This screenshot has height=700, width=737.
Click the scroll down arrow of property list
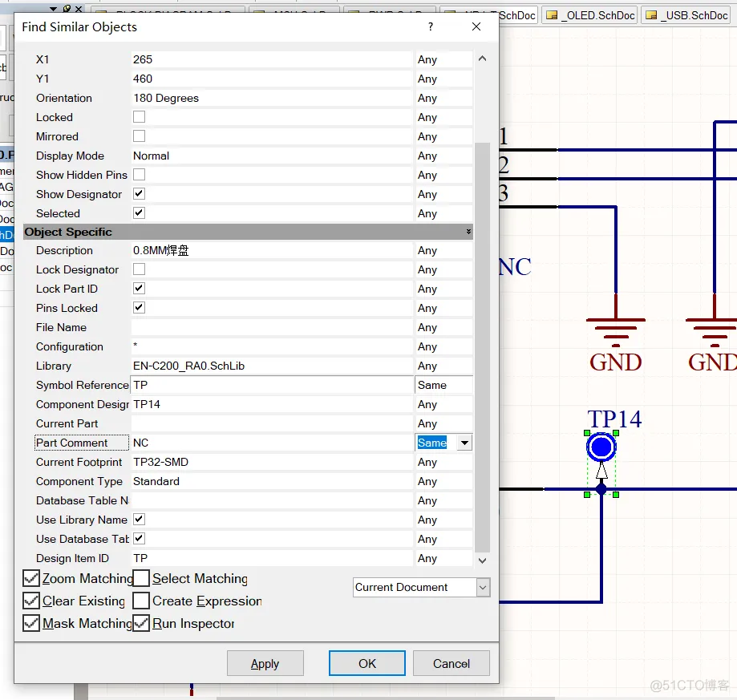(482, 560)
